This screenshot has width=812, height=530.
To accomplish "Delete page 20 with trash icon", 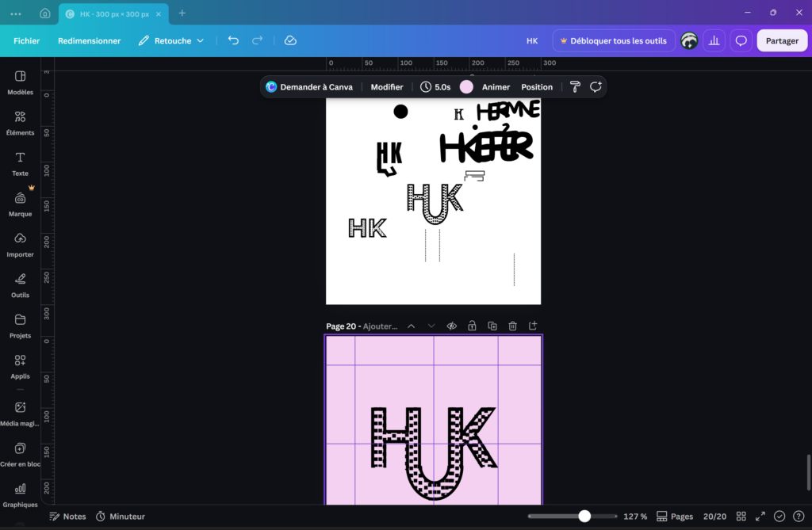I will 513,326.
